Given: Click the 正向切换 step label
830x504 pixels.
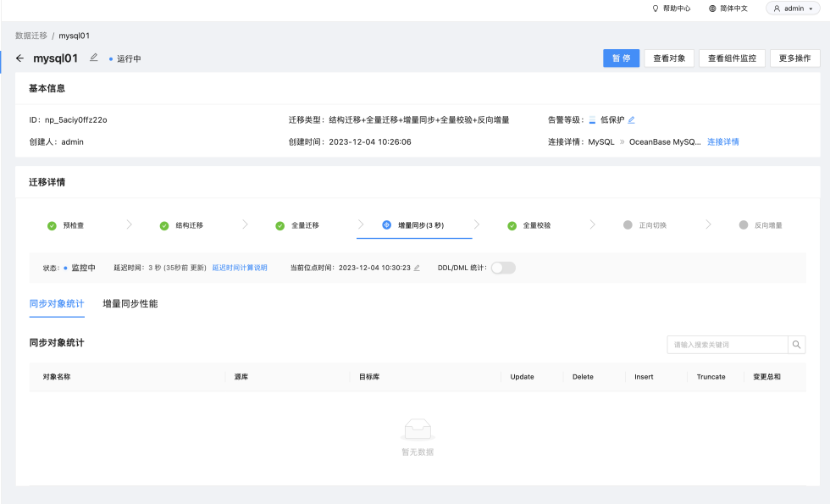Looking at the screenshot, I should (x=653, y=225).
